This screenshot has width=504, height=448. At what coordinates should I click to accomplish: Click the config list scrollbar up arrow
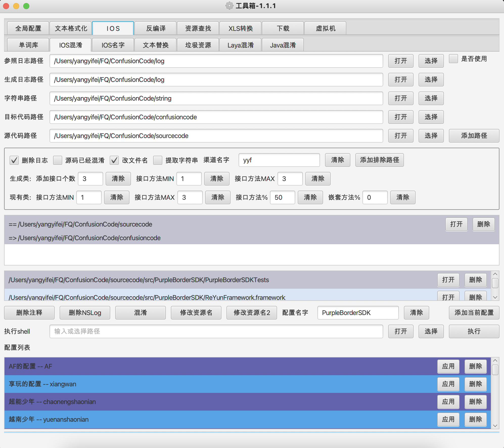495,361
